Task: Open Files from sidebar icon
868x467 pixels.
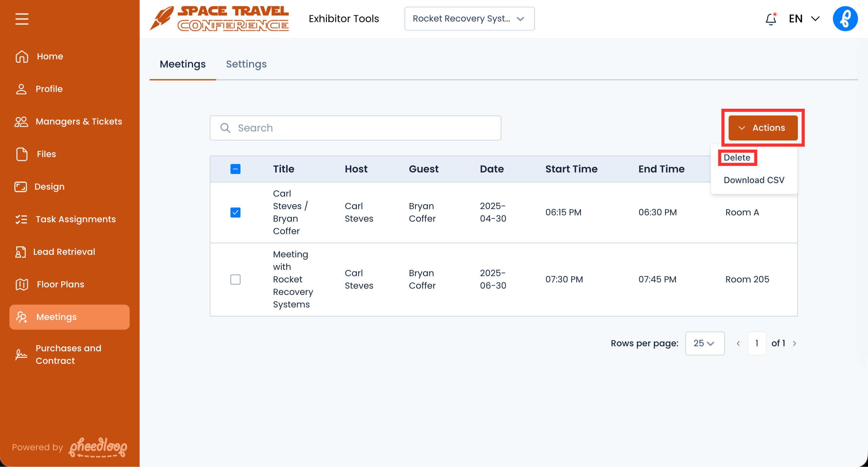Action: [x=22, y=154]
